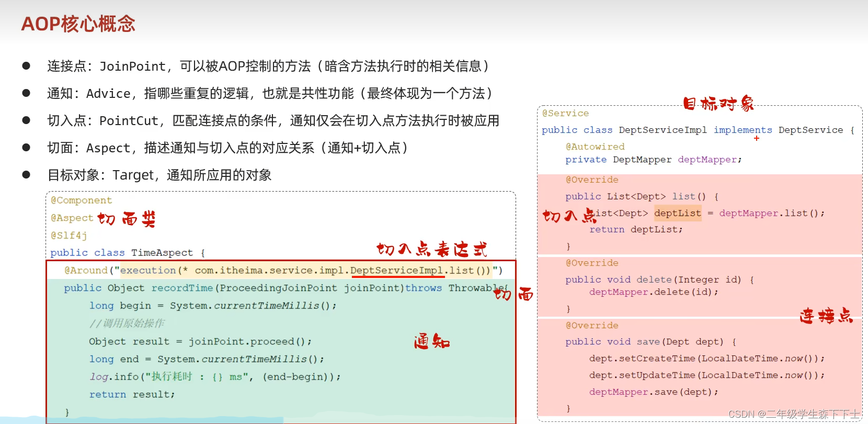Click @Override above the save method

592,326
